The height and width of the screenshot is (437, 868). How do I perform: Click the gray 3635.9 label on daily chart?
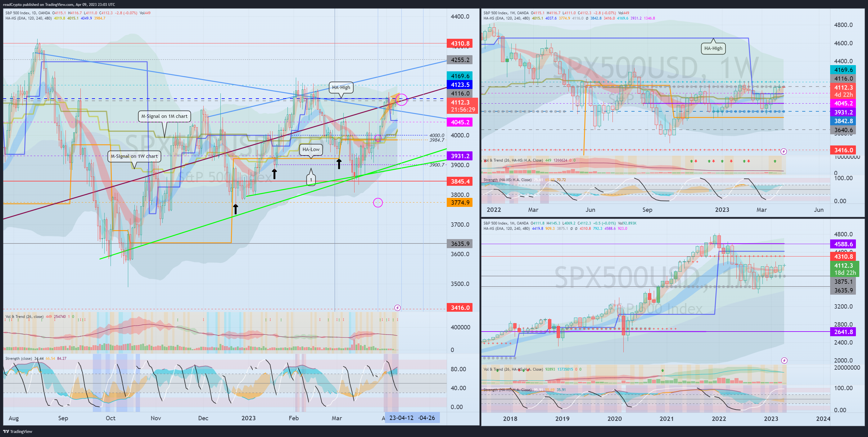(459, 244)
